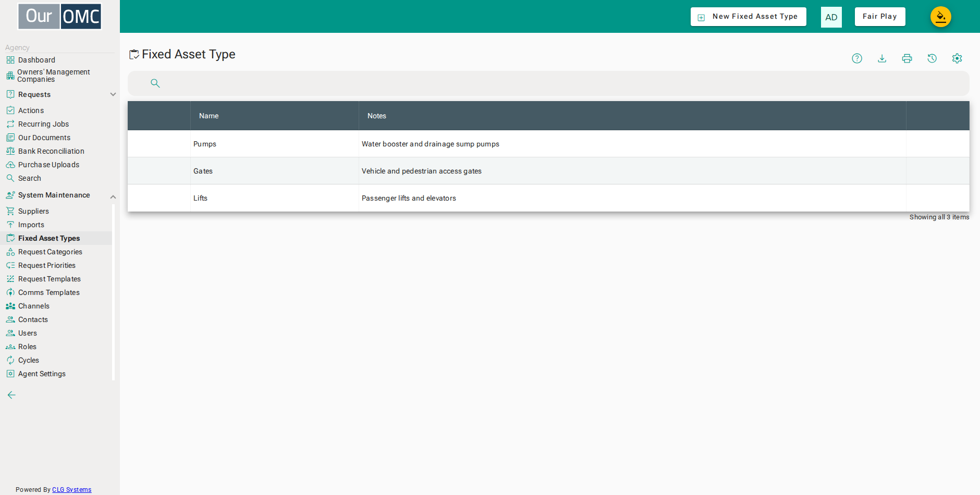Open the help question mark icon
This screenshot has height=495, width=980.
tap(857, 58)
